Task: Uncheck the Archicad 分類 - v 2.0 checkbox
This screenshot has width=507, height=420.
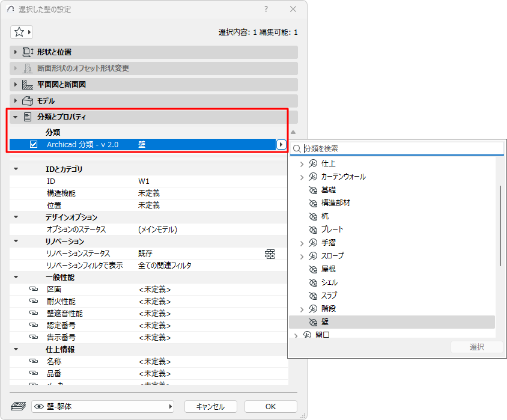Action: [34, 144]
